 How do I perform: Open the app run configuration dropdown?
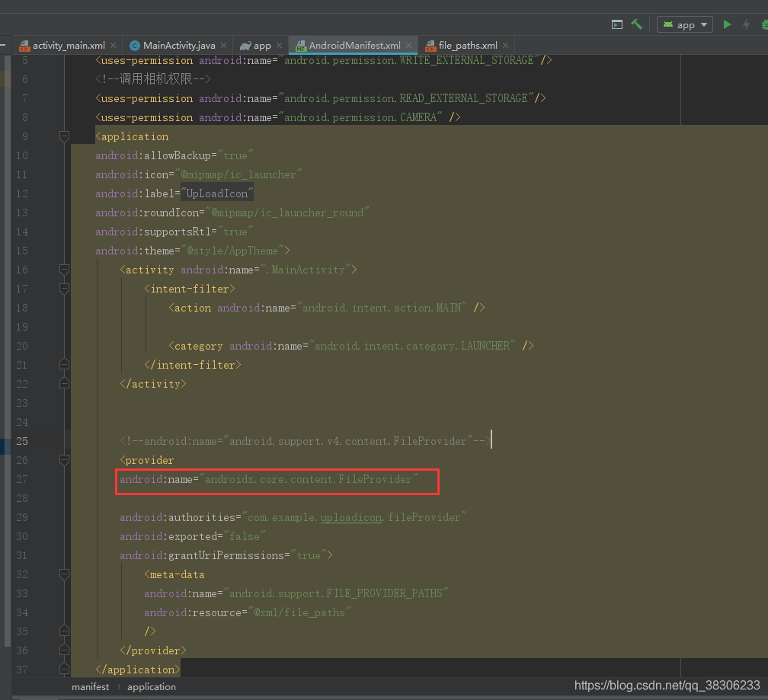(x=685, y=24)
